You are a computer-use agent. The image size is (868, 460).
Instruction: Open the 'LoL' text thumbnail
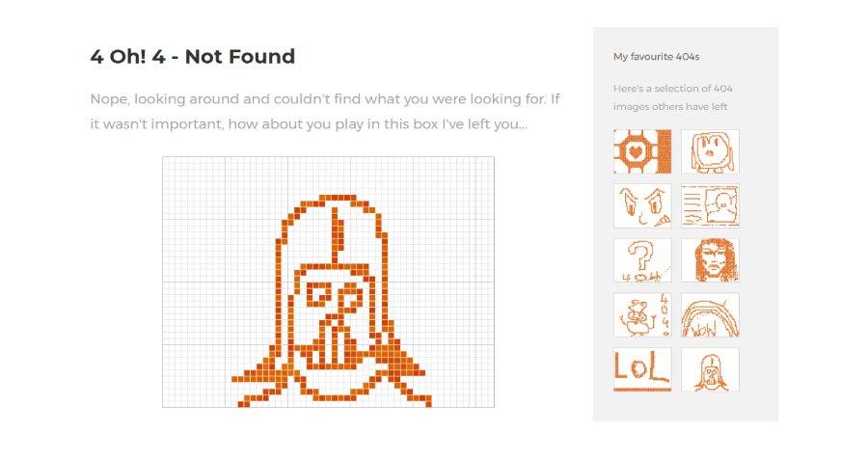pyautogui.click(x=642, y=369)
